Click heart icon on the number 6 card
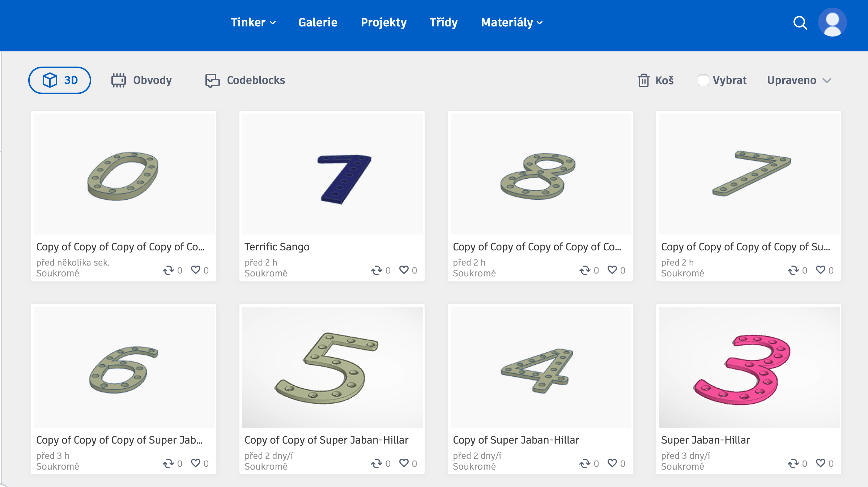The width and height of the screenshot is (868, 487). click(196, 463)
